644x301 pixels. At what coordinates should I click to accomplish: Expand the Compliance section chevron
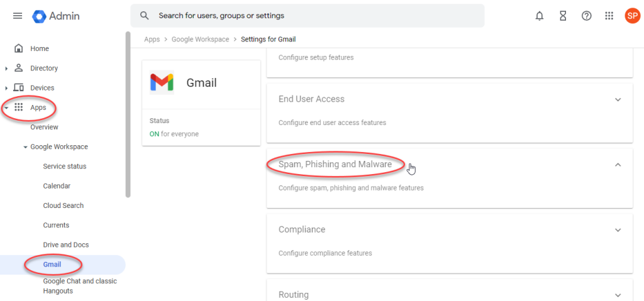click(x=618, y=230)
